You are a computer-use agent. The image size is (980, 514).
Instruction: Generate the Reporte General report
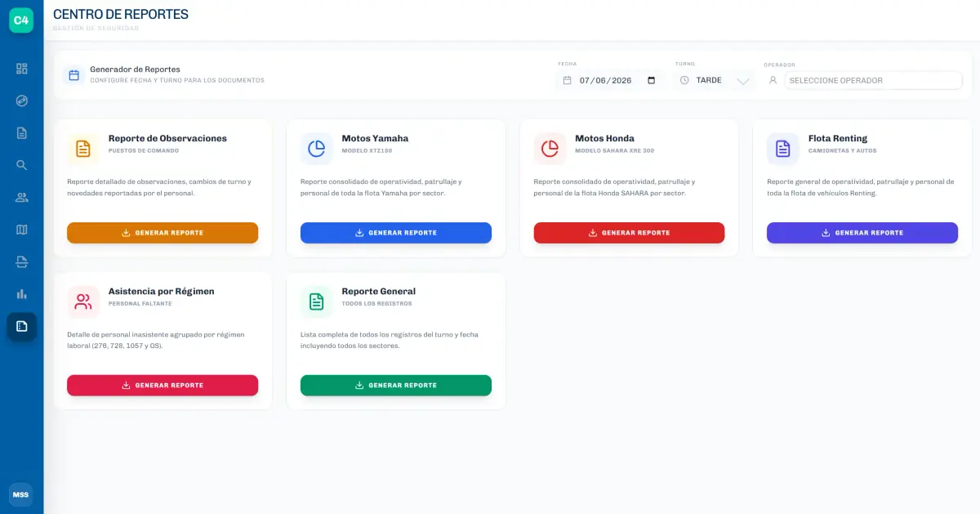tap(396, 385)
